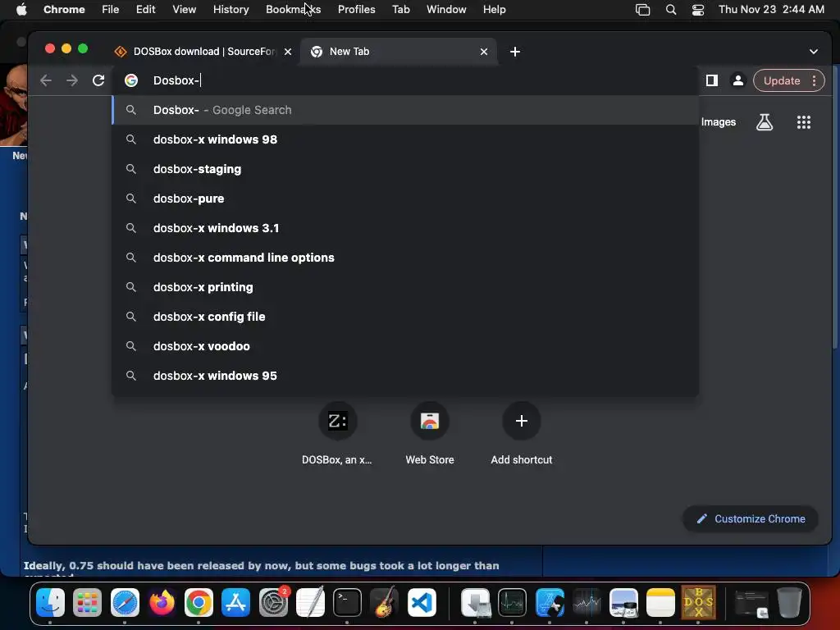Open Safari from the dock

[125, 602]
